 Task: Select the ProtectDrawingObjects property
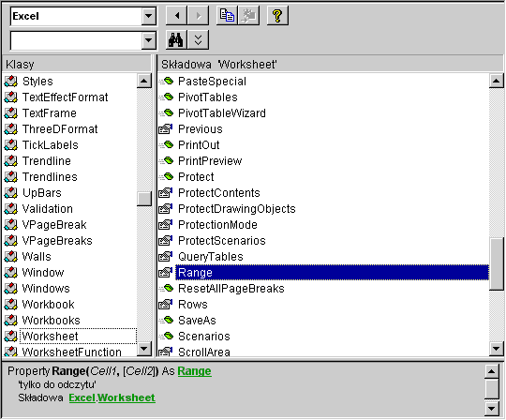[x=236, y=209]
